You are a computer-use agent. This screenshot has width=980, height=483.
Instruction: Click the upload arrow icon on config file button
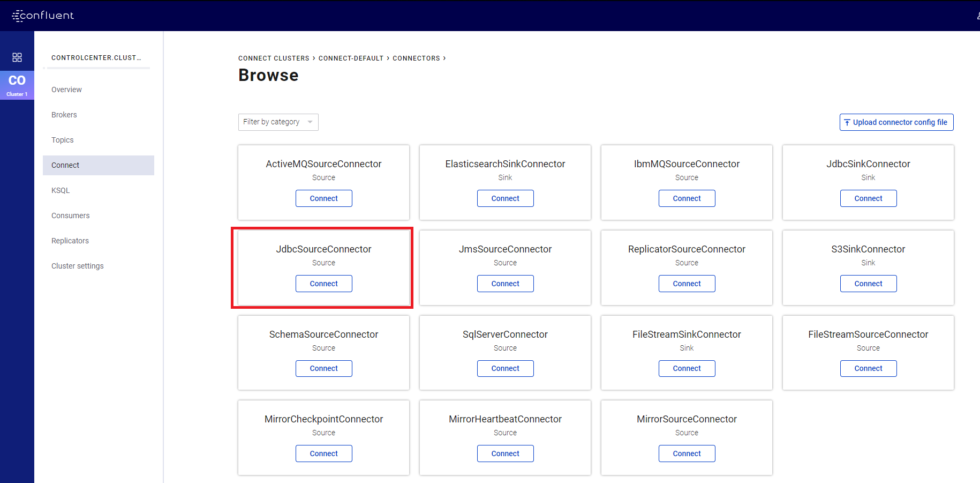pos(847,122)
